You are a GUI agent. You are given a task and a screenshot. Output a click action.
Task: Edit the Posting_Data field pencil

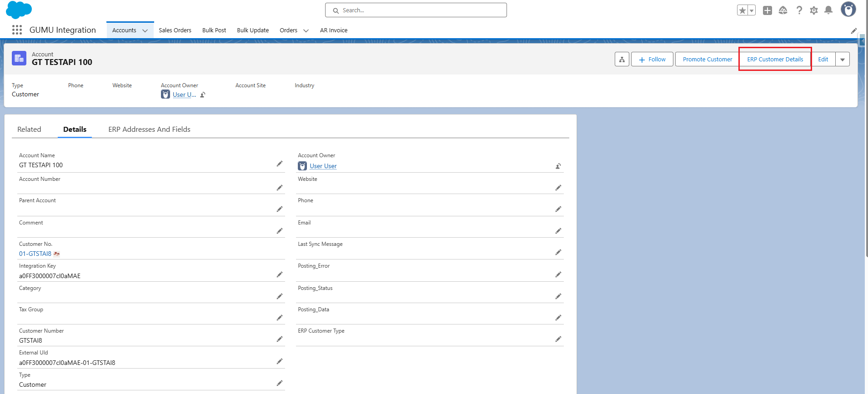tap(558, 318)
